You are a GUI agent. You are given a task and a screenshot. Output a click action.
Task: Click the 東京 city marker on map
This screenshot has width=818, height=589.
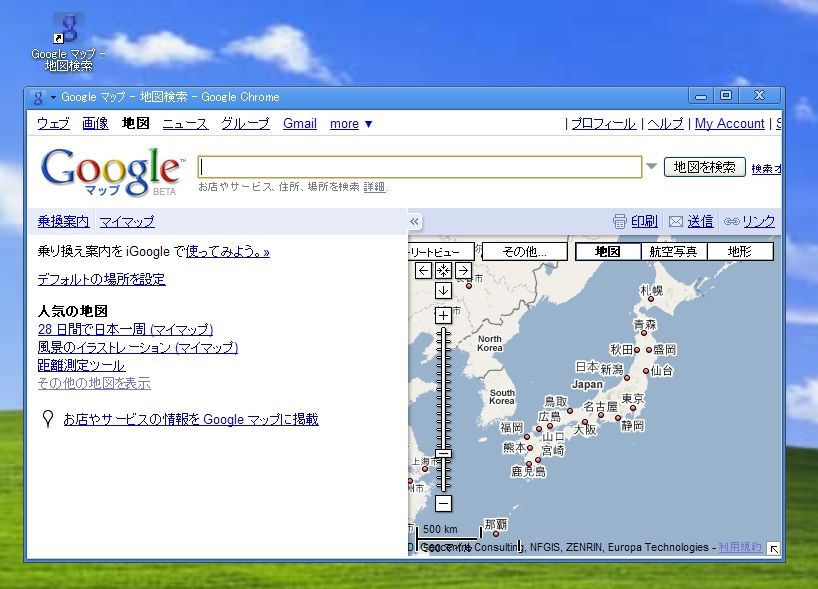point(633,408)
